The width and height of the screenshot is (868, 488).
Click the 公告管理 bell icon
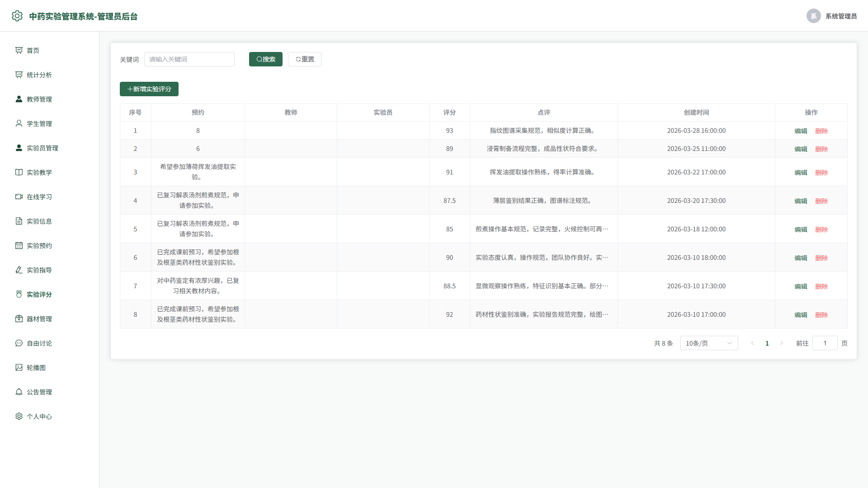tap(19, 392)
